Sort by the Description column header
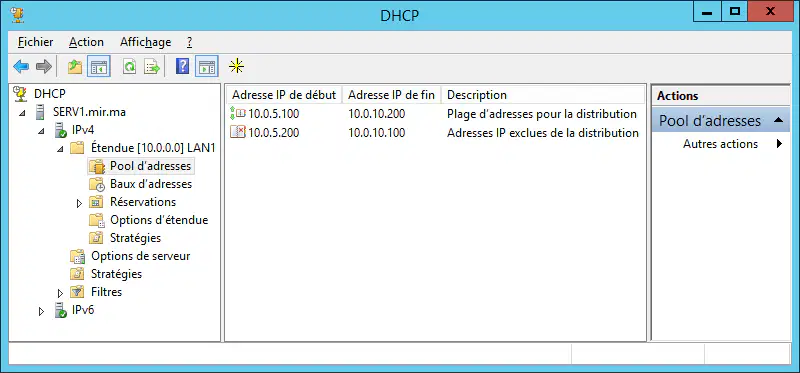This screenshot has height=373, width=800. [x=542, y=95]
